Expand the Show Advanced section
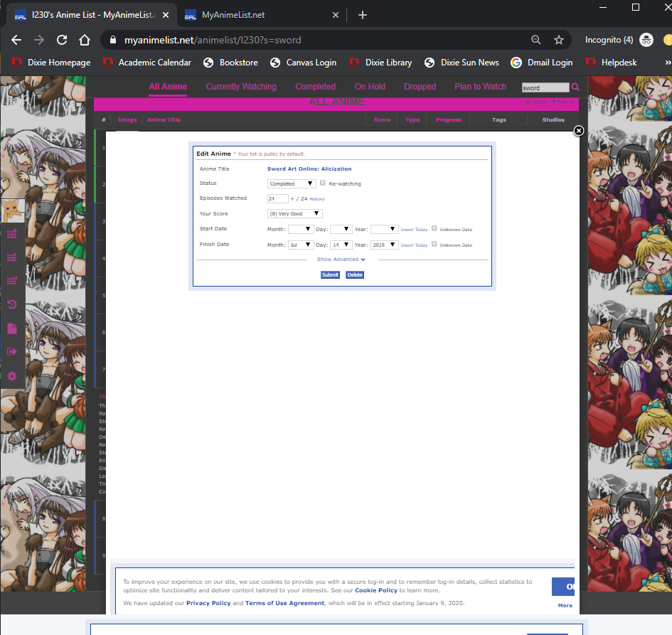 tap(341, 260)
